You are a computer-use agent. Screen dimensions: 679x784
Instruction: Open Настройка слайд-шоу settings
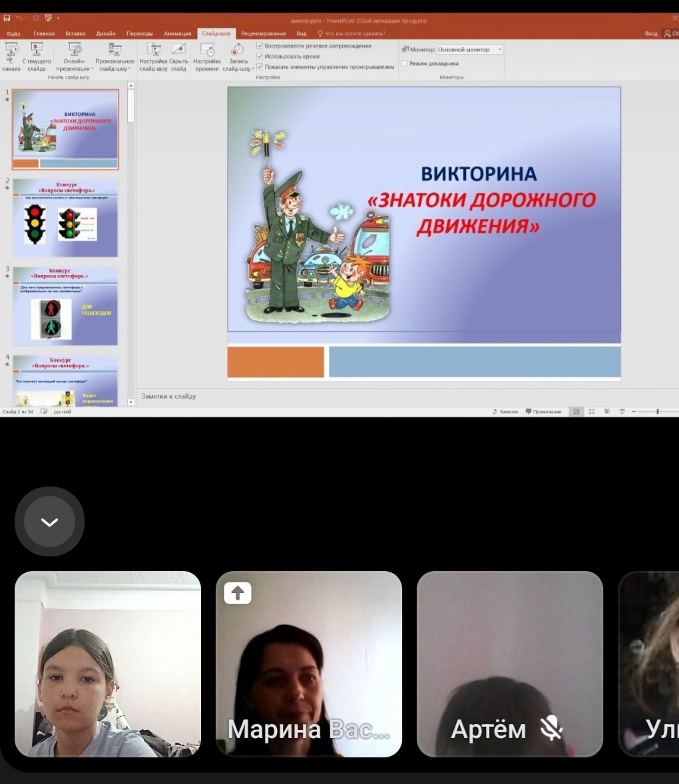[x=153, y=57]
